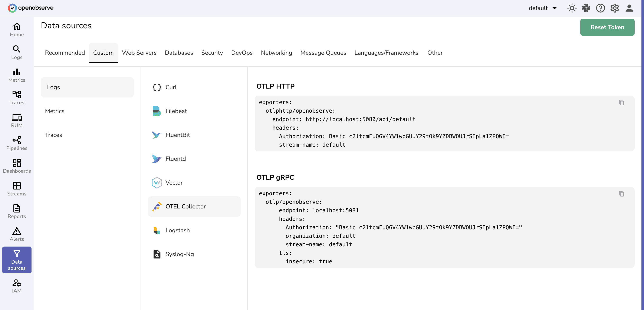This screenshot has height=310, width=644.
Task: Open the Slack community icon
Action: click(x=586, y=8)
